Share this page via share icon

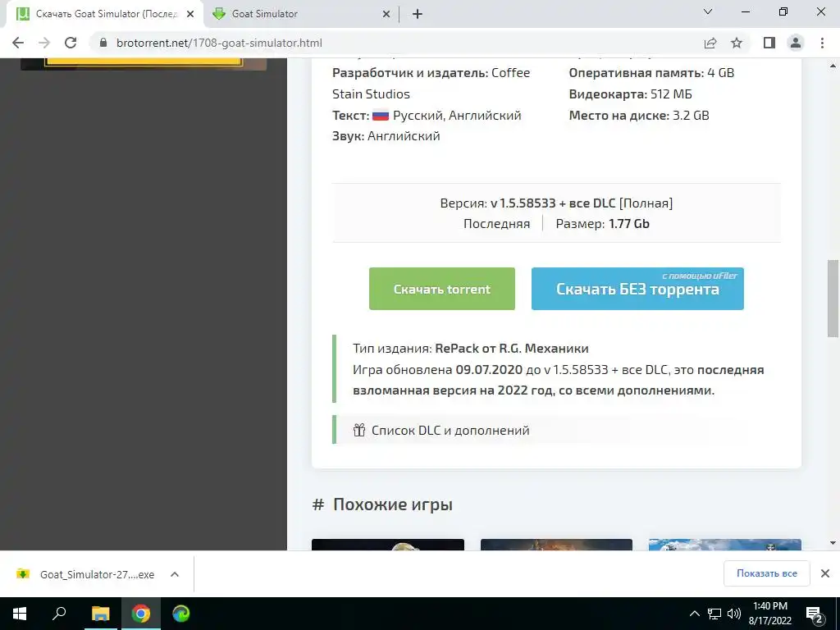pyautogui.click(x=710, y=43)
